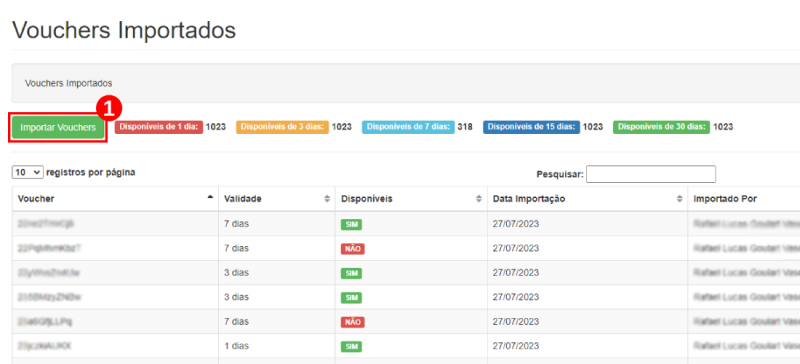Click the Disponíveis de 15 dias badge
Viewport: 800px width, 364px height.
pos(532,127)
